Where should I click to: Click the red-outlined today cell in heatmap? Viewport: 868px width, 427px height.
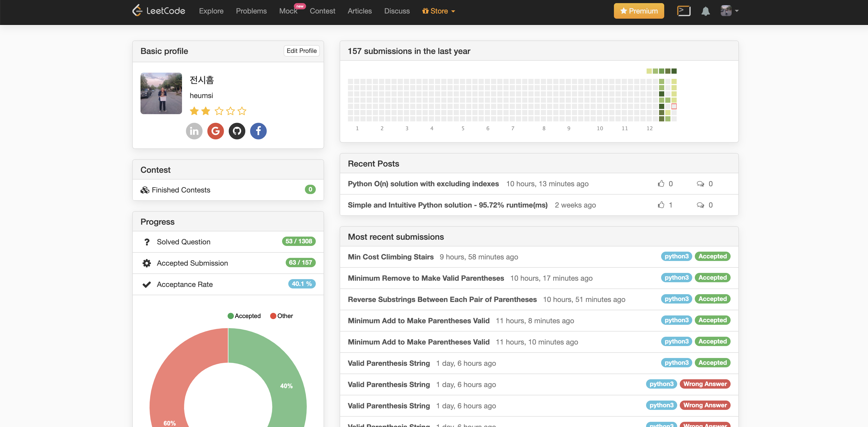coord(674,107)
